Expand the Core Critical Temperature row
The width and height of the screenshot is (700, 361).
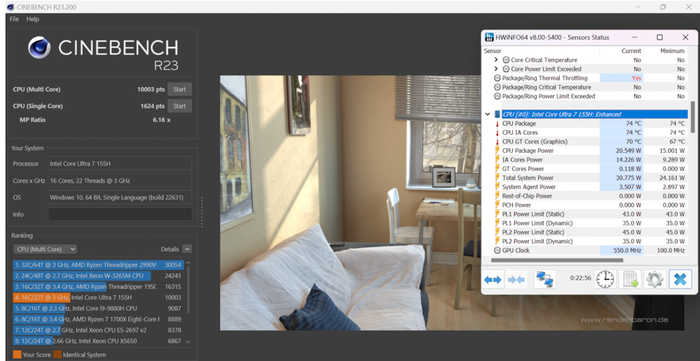[x=496, y=60]
